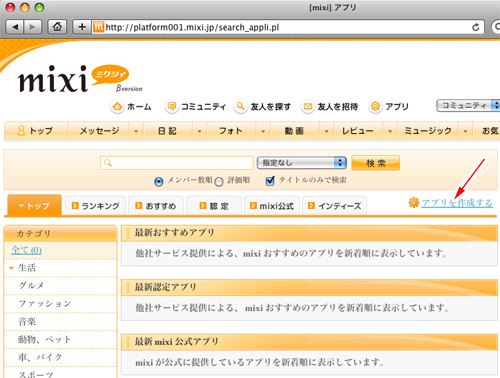Open the 全て (0) category link

[26, 250]
